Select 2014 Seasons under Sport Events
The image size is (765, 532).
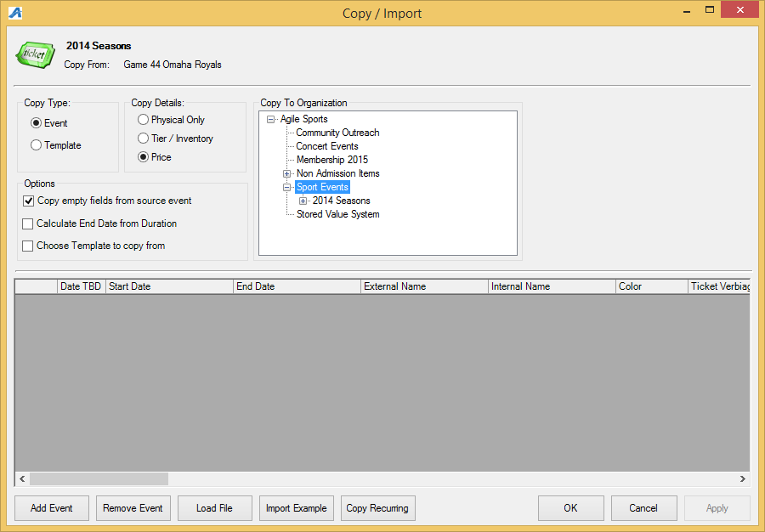point(341,201)
